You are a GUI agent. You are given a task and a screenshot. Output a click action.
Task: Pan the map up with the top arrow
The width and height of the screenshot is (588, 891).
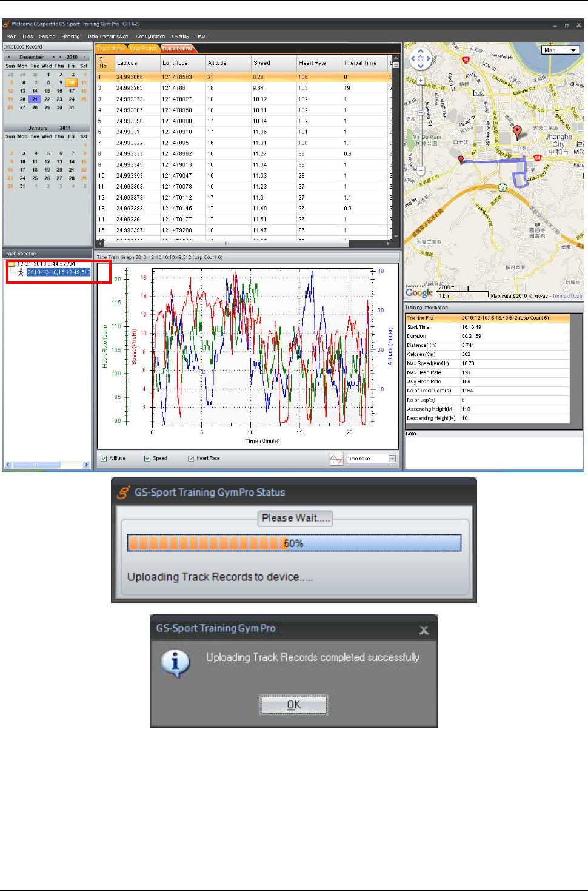(x=421, y=52)
